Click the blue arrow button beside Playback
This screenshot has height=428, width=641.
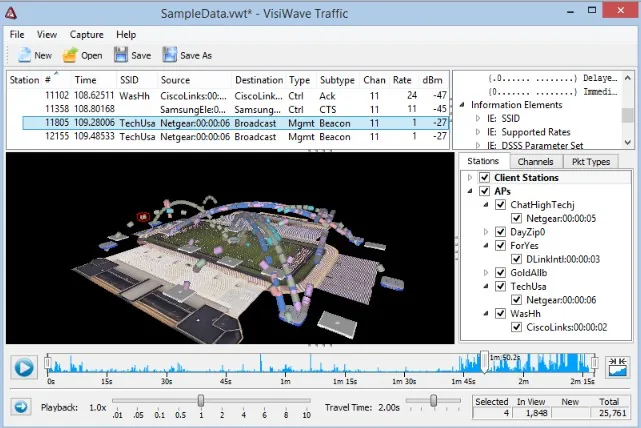point(21,407)
